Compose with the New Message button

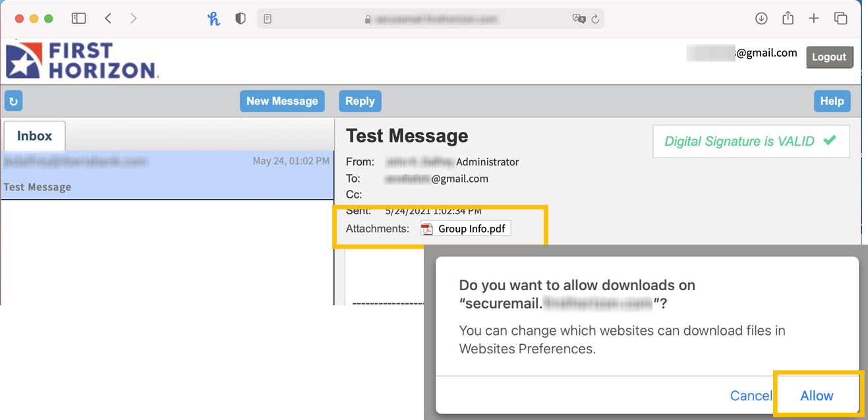pos(282,101)
